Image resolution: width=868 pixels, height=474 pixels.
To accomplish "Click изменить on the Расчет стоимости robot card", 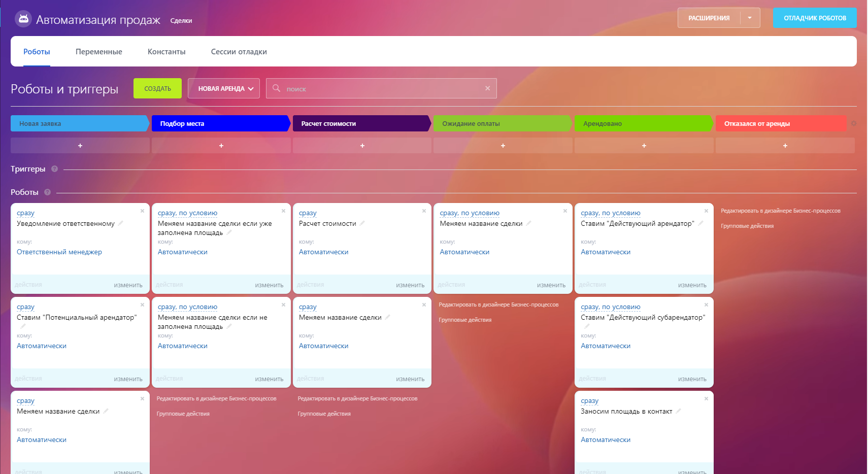I will (410, 285).
